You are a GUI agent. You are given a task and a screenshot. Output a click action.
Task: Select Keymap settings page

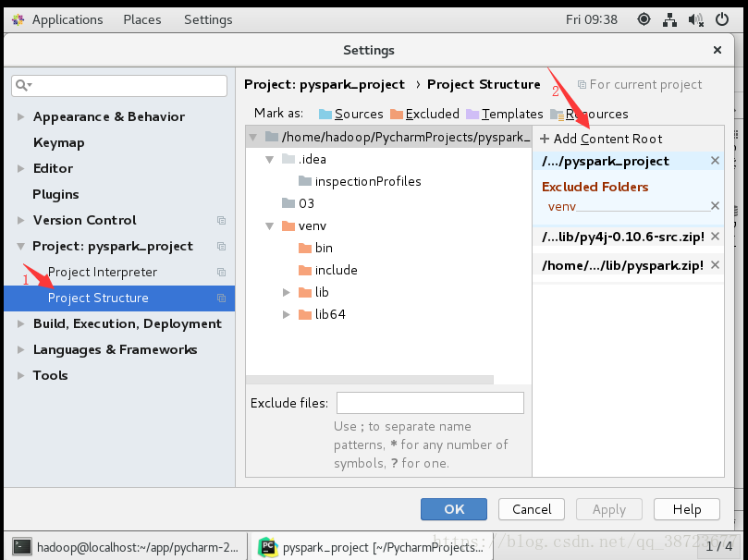[x=58, y=142]
